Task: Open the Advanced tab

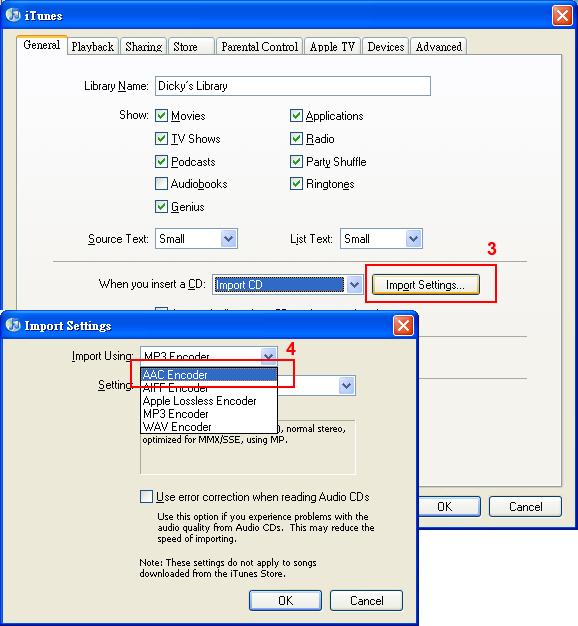Action: 439,47
